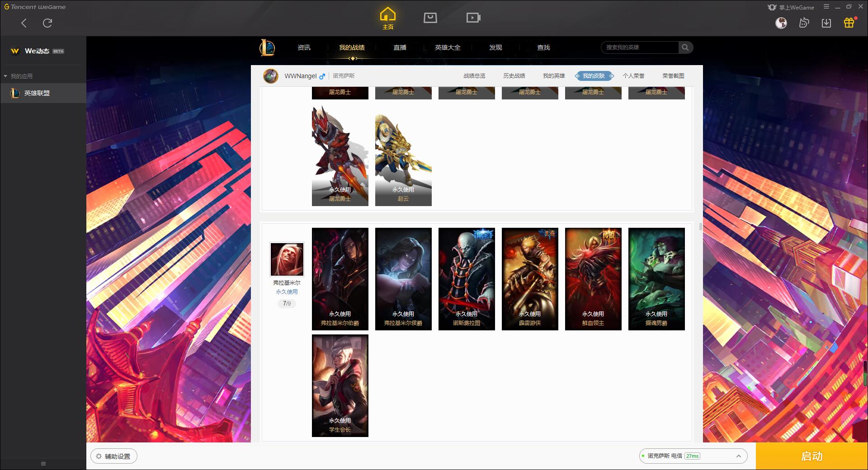Collapse the 我的应用 section
This screenshot has height=470, width=868.
click(x=5, y=76)
